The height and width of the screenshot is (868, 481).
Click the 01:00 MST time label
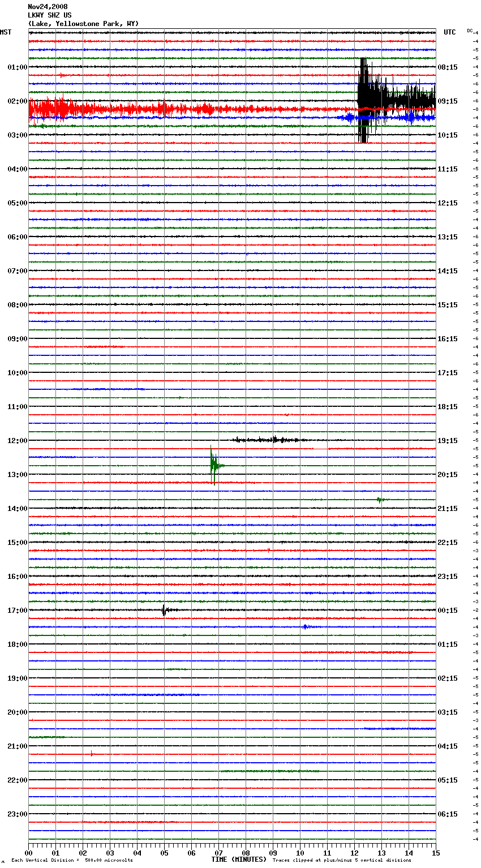(x=17, y=67)
